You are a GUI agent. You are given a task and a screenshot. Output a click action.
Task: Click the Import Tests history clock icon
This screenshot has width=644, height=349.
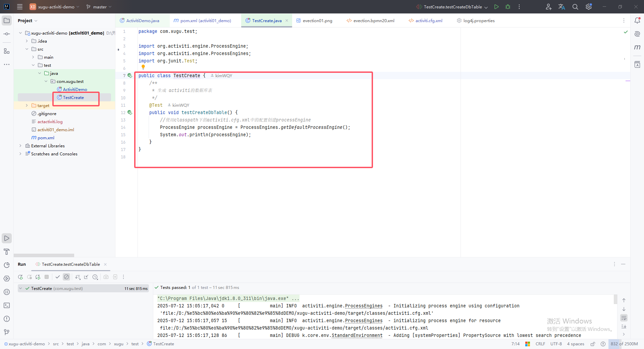click(x=95, y=277)
